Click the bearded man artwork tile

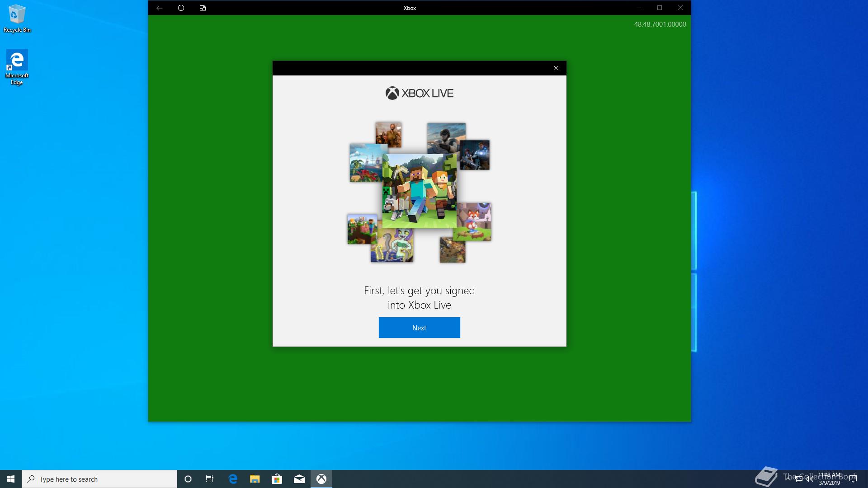[x=388, y=134]
